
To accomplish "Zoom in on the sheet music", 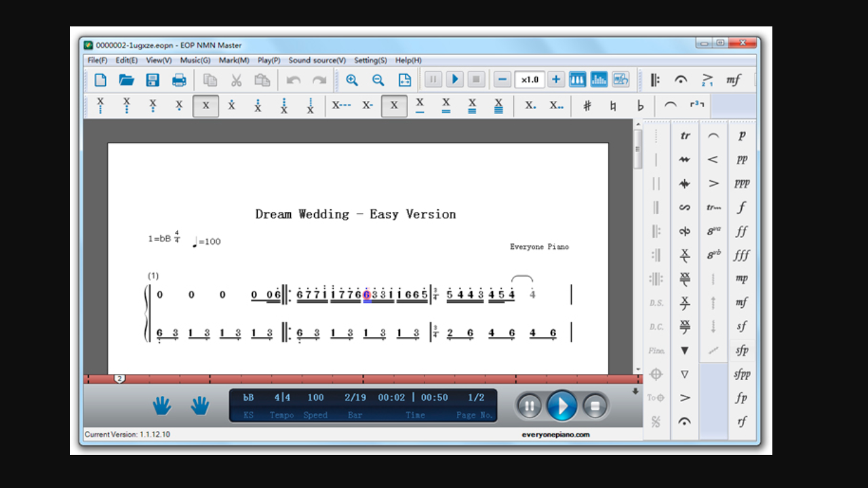I will click(x=352, y=79).
